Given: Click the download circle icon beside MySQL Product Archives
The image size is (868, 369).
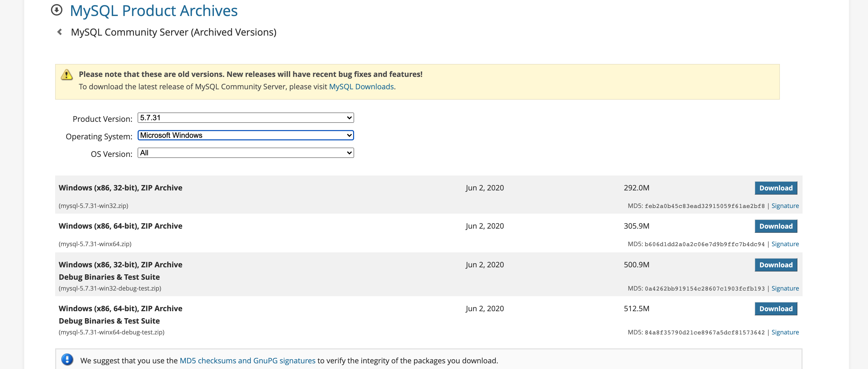Looking at the screenshot, I should point(57,10).
